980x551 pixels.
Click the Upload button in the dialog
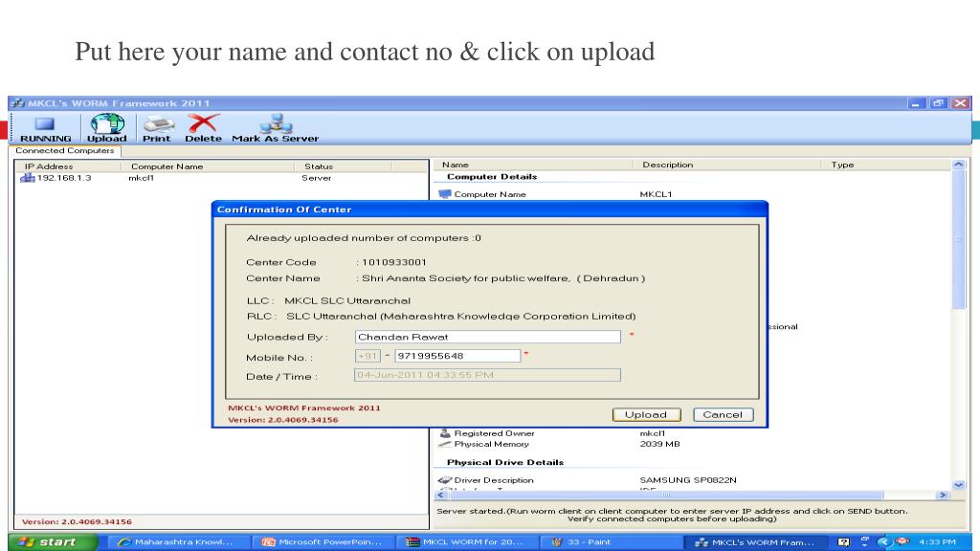(x=646, y=415)
